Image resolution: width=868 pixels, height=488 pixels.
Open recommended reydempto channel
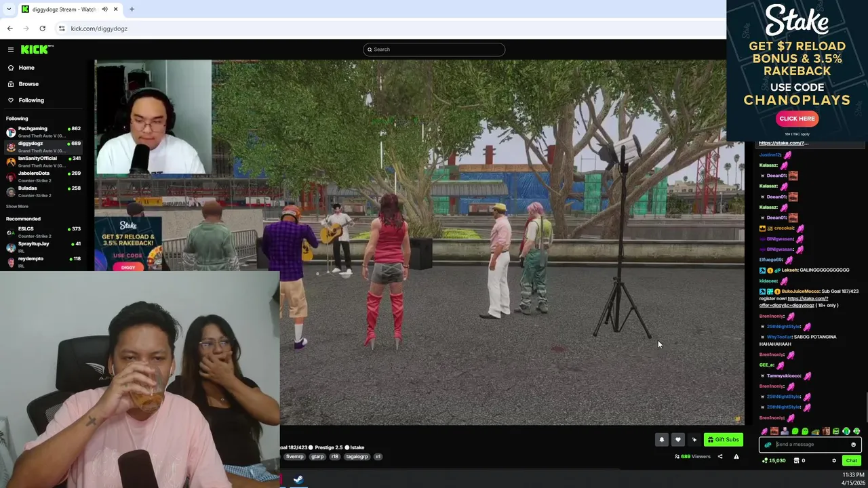43,262
